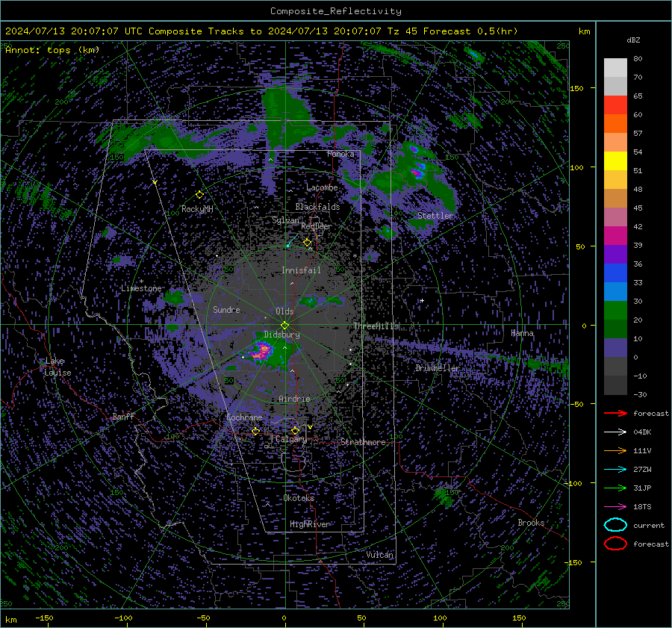The image size is (672, 628).
Task: Click the red forecast ellipse icon
Action: coord(615,544)
